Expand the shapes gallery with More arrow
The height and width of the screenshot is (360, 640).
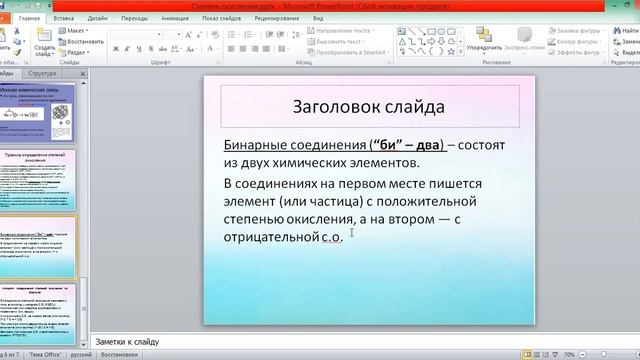[x=461, y=52]
